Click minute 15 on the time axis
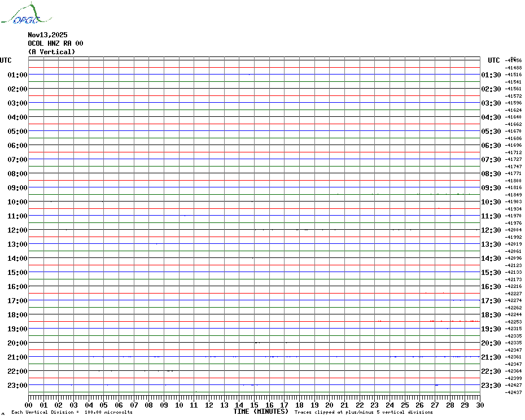The height and width of the screenshot is (420, 525). [x=254, y=405]
